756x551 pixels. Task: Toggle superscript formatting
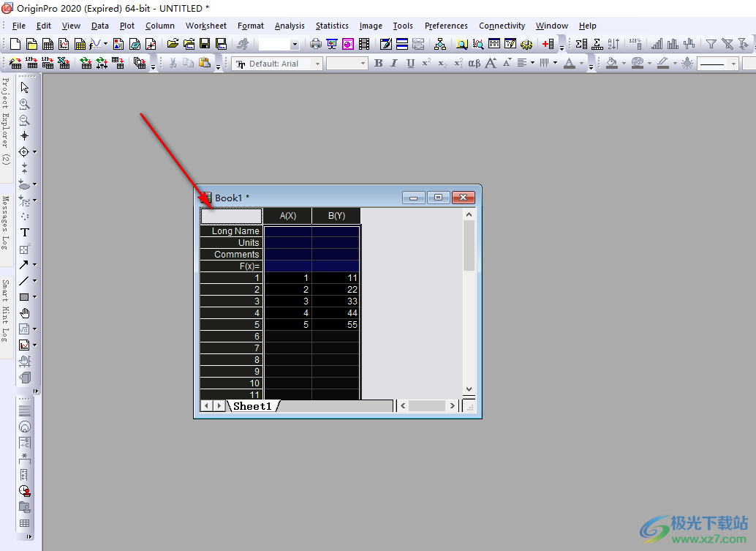(426, 63)
